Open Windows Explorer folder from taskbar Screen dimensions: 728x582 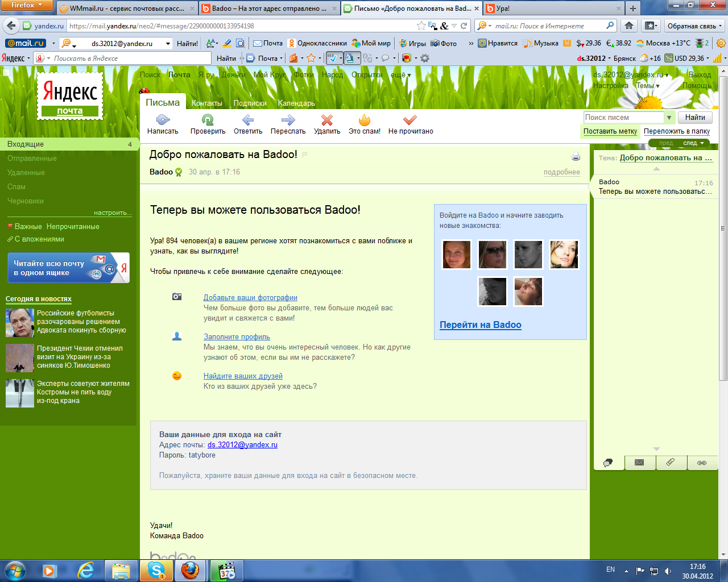coord(121,570)
